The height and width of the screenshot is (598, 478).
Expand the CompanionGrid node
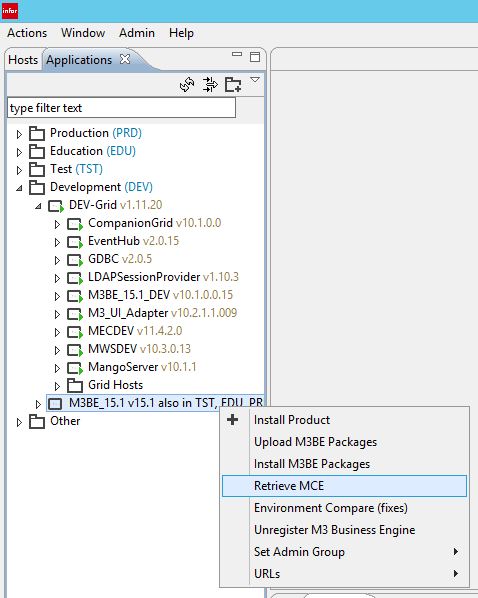pyautogui.click(x=57, y=224)
